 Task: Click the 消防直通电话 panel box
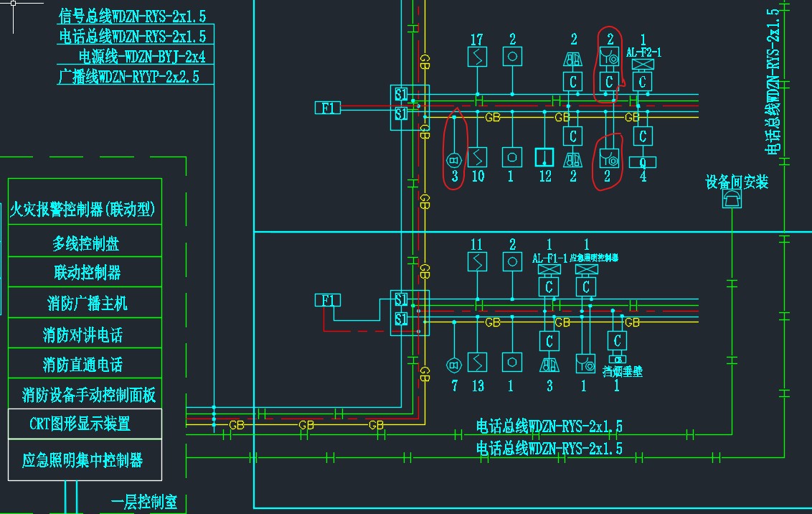click(85, 363)
